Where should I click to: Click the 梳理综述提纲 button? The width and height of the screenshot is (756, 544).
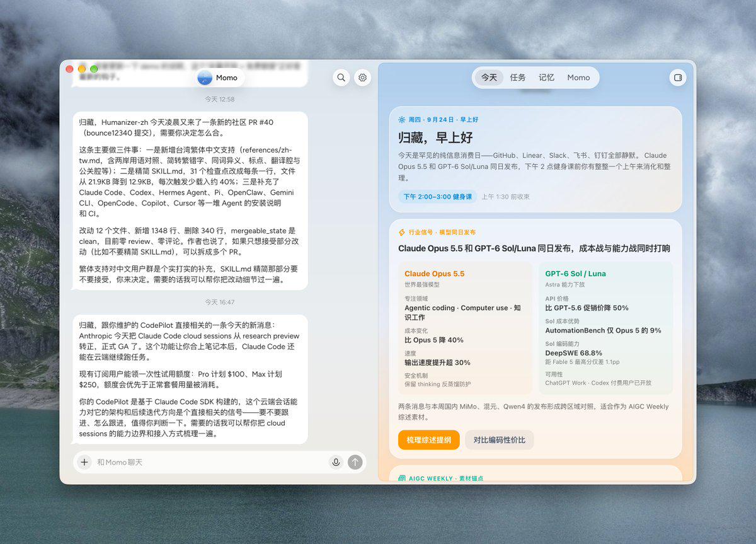tap(429, 440)
